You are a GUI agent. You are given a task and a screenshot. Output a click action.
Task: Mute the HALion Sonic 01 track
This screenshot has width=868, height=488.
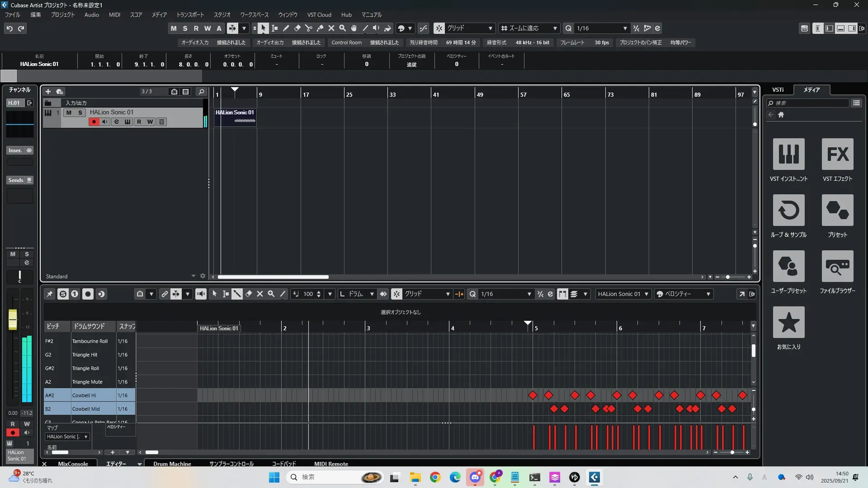click(69, 113)
